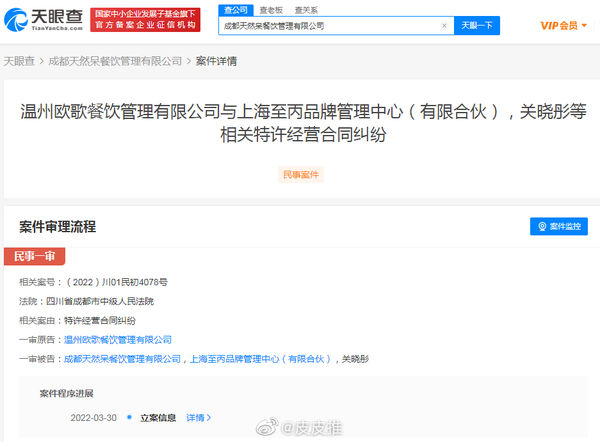
Task: Switch to the 查公司 search tab
Action: pyautogui.click(x=234, y=9)
